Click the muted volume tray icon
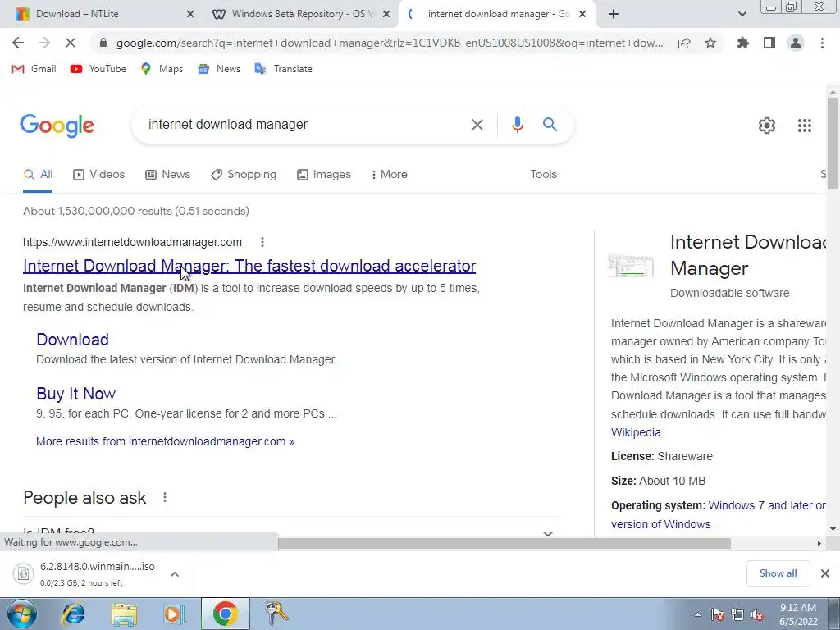This screenshot has width=840, height=630. [x=757, y=615]
